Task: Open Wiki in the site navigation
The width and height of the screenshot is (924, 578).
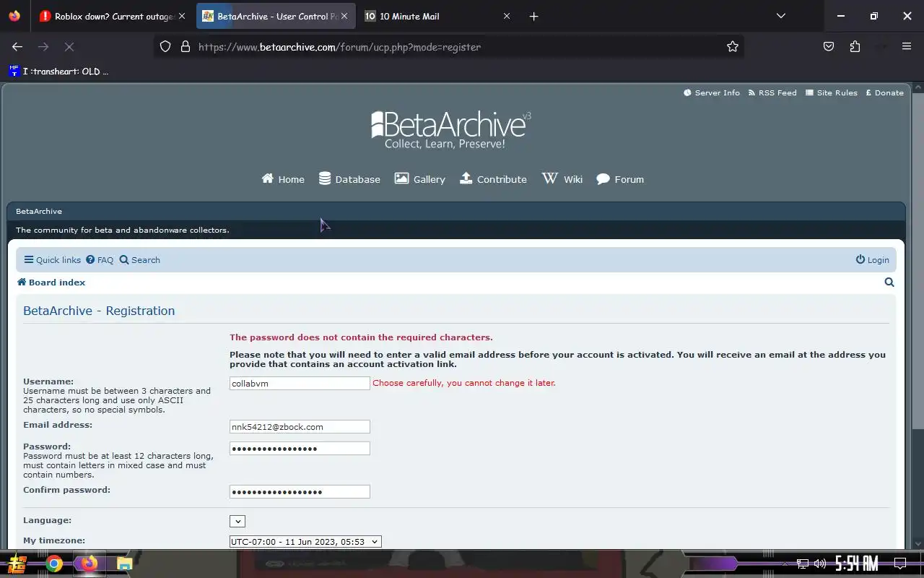Action: coord(562,179)
